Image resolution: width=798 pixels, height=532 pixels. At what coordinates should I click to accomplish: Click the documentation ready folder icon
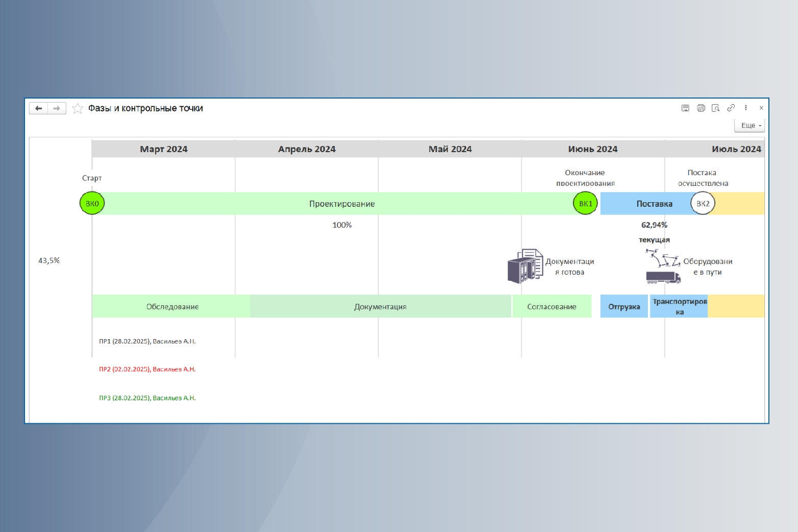coord(525,266)
